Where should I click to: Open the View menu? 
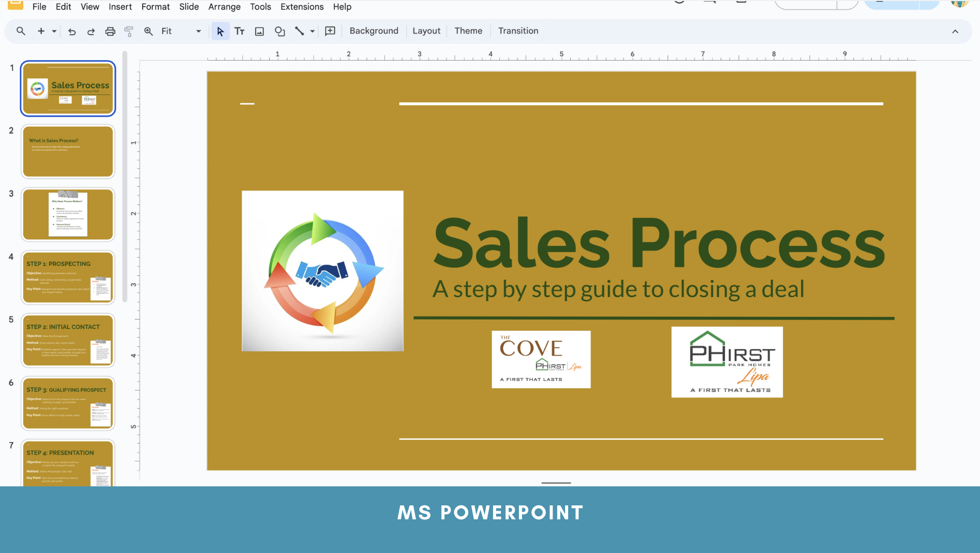[x=90, y=7]
